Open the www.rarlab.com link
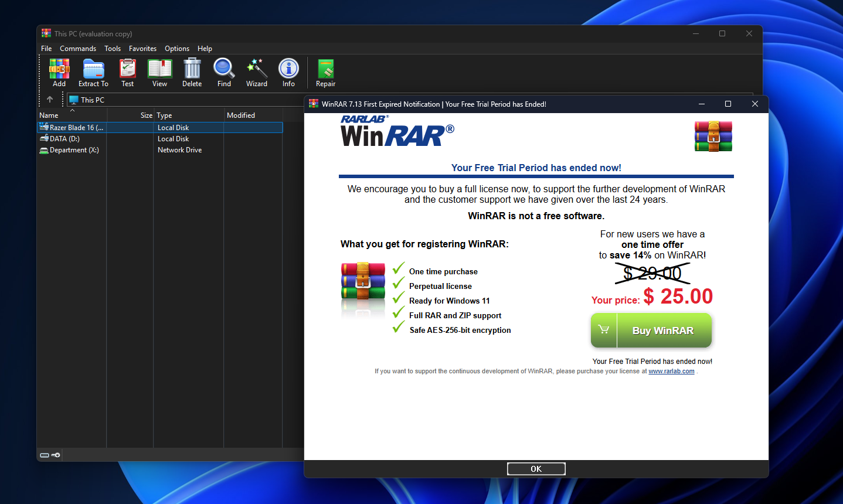 tap(671, 371)
